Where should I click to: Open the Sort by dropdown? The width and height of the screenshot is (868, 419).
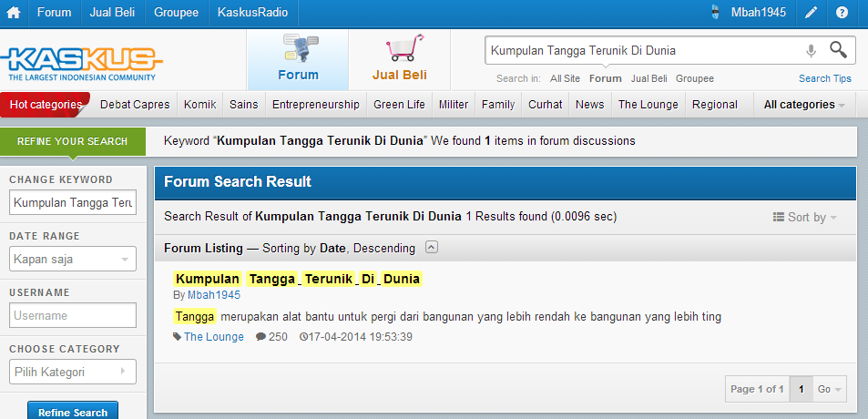point(805,217)
